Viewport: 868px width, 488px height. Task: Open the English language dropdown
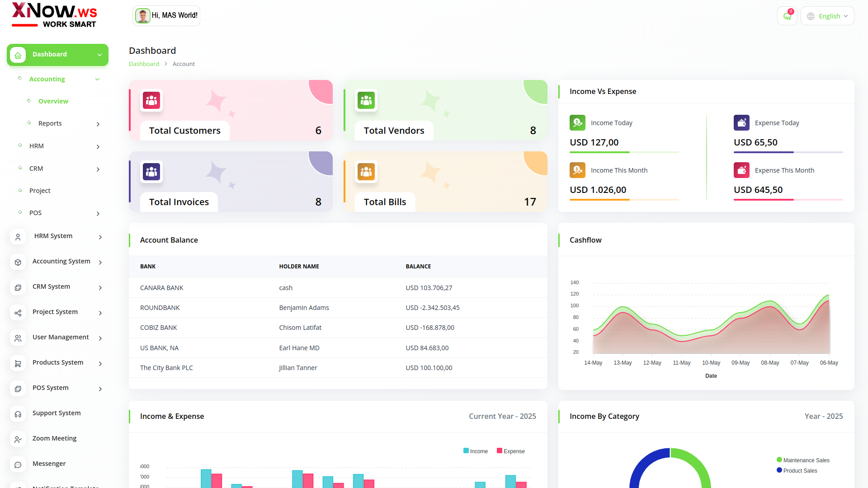[827, 16]
